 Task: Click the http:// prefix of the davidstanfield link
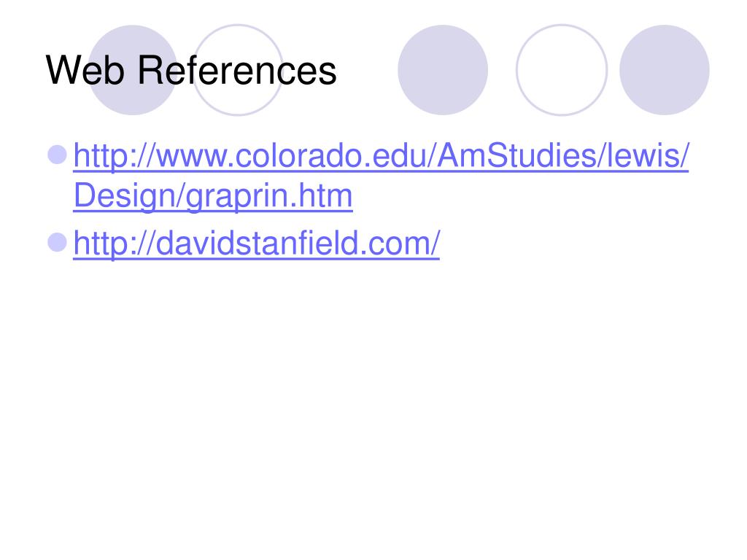click(114, 244)
